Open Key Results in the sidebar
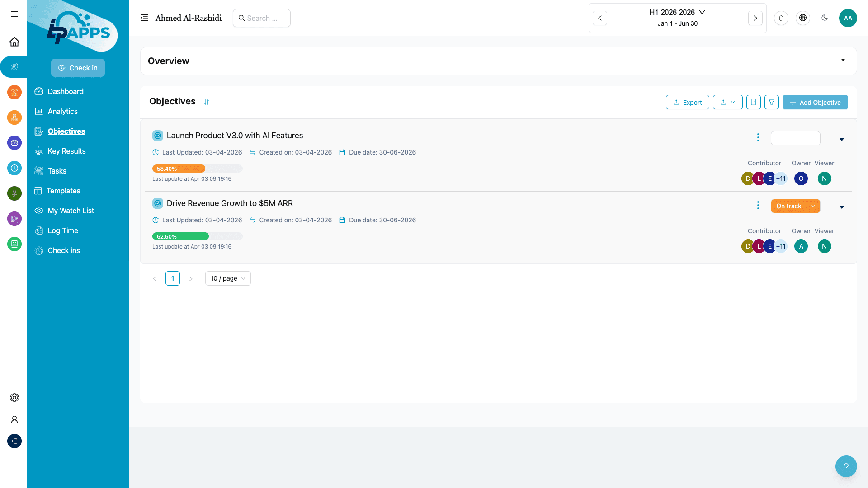The height and width of the screenshot is (488, 868). (x=66, y=151)
